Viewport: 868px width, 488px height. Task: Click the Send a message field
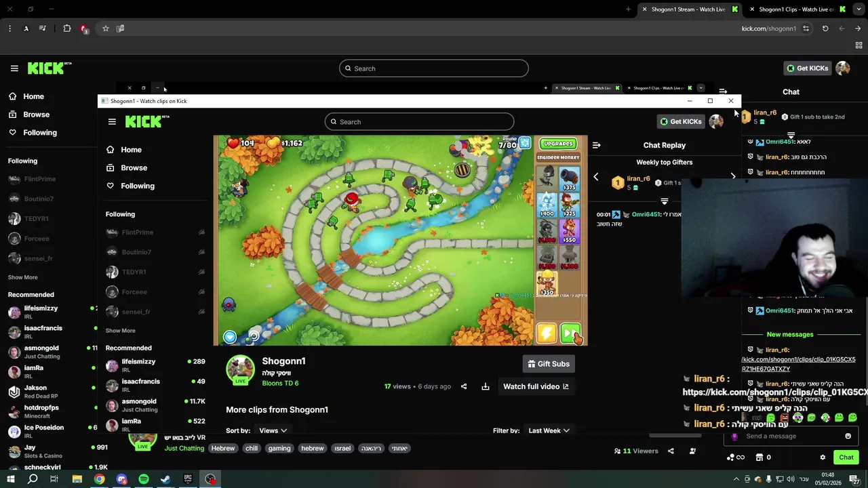point(791,436)
